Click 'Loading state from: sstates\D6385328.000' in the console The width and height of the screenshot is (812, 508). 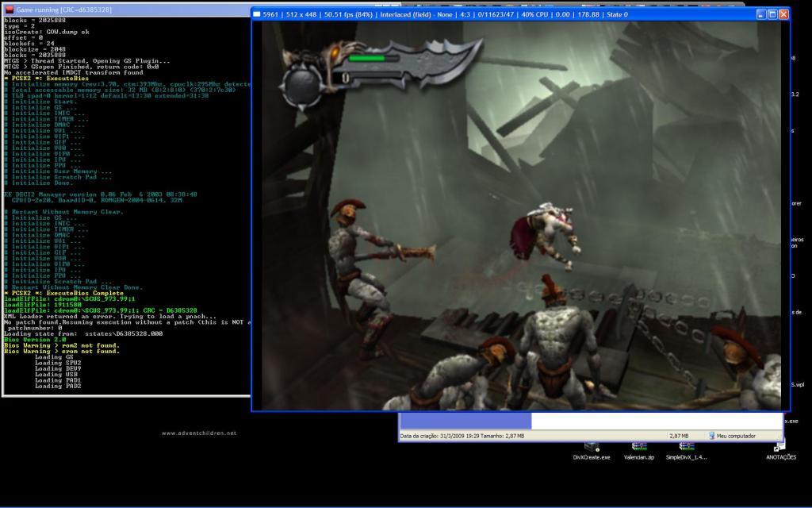pyautogui.click(x=83, y=334)
